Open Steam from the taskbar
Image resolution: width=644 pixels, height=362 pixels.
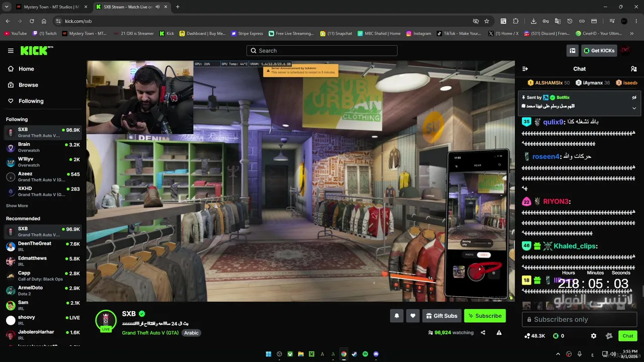[354, 354]
